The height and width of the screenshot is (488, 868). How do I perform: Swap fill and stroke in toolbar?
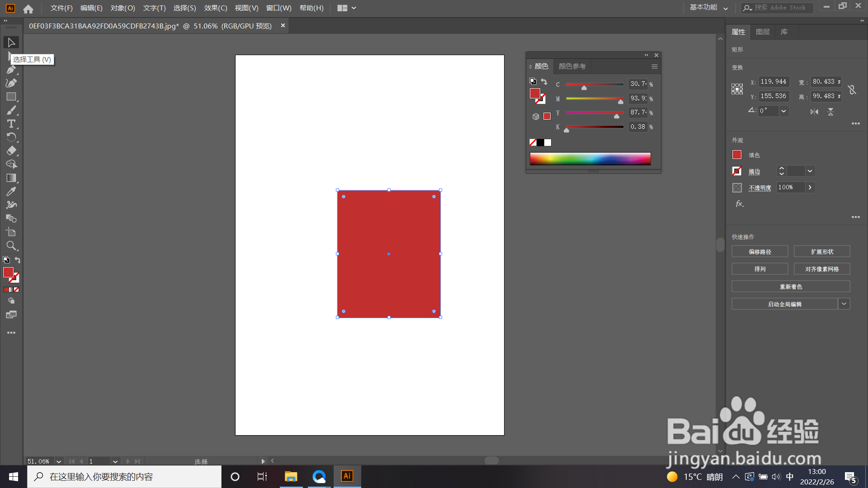(x=17, y=260)
